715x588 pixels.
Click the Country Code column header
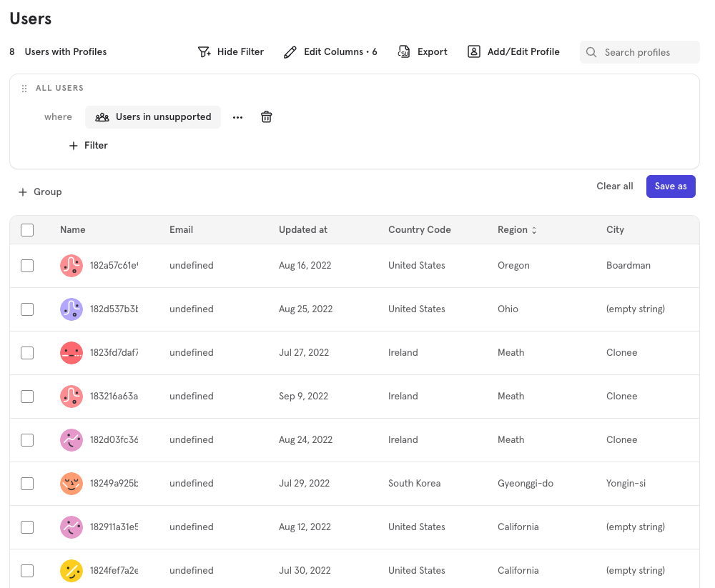[419, 230]
